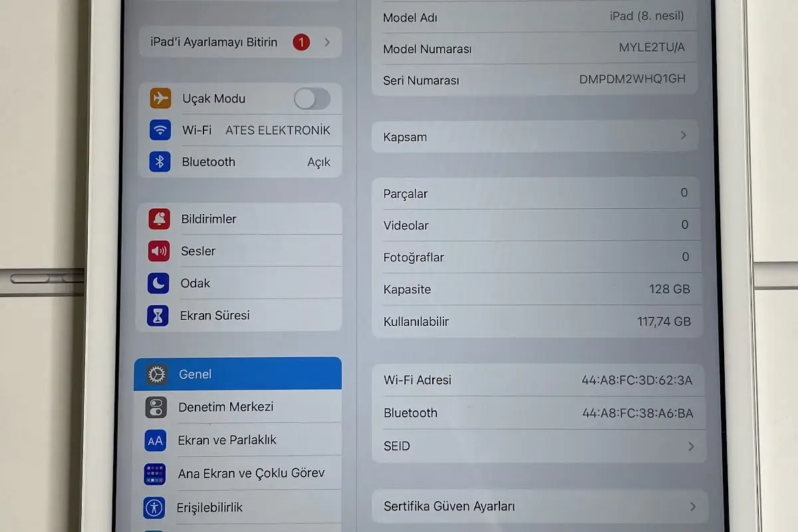Tap the Kullanılabilir label
This screenshot has width=798, height=532.
pyautogui.click(x=416, y=322)
